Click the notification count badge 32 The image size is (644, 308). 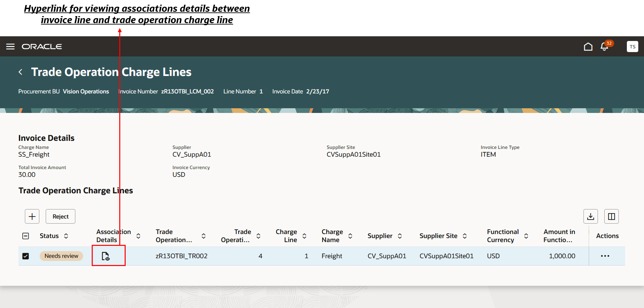click(x=609, y=43)
